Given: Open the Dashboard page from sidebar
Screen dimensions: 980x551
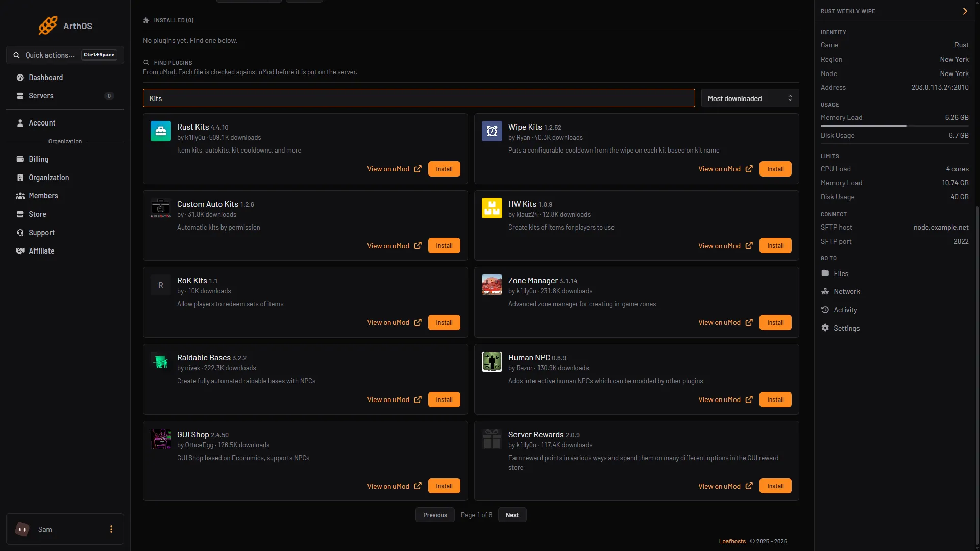Looking at the screenshot, I should [x=65, y=78].
